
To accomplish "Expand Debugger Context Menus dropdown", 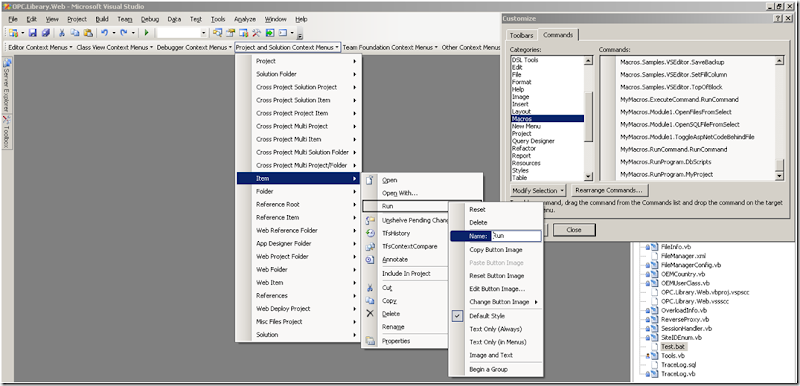I will click(194, 47).
